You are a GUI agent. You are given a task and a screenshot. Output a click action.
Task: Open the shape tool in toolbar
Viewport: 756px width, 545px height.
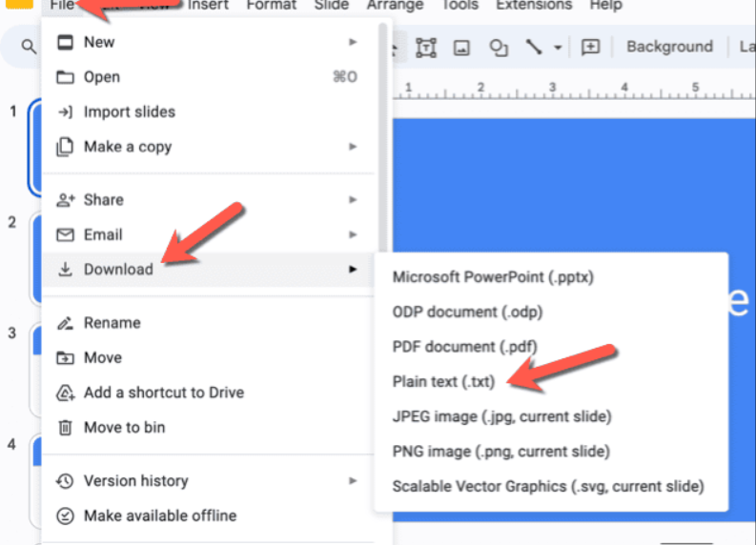coord(498,47)
